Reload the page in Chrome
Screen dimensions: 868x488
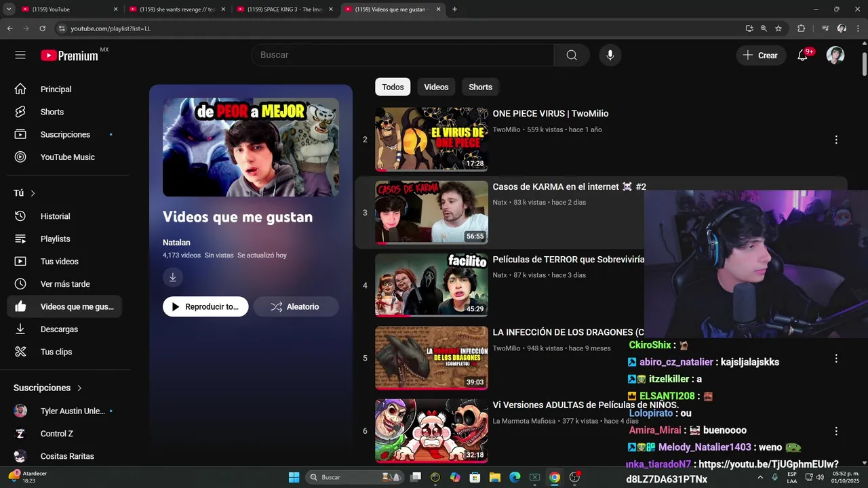click(42, 28)
